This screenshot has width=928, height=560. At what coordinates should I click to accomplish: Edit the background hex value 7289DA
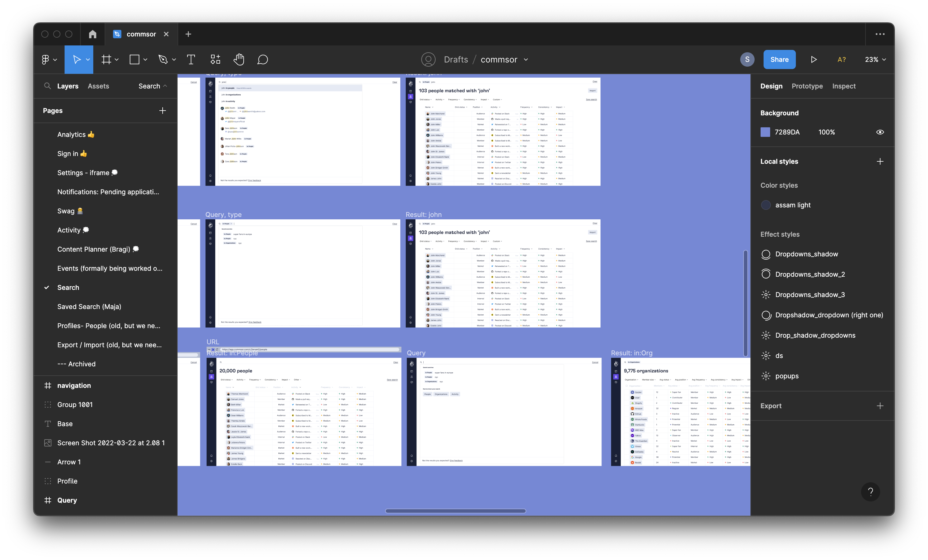[787, 132]
